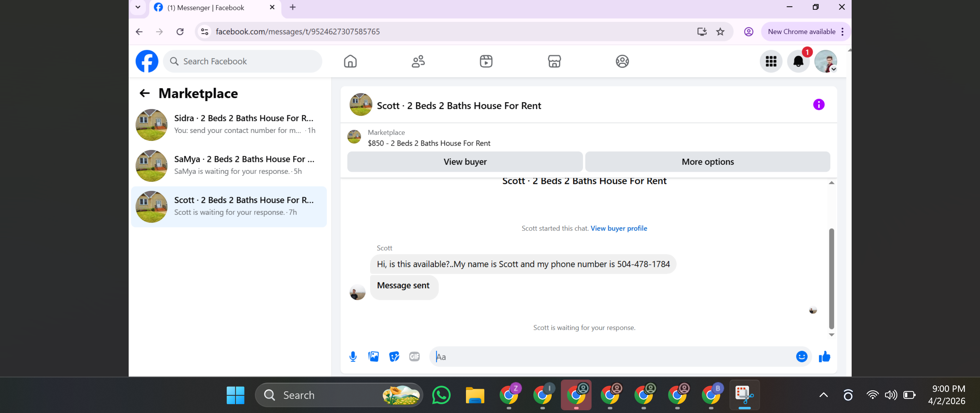Open the Friends icon in top navigation
The height and width of the screenshot is (413, 980).
[418, 61]
